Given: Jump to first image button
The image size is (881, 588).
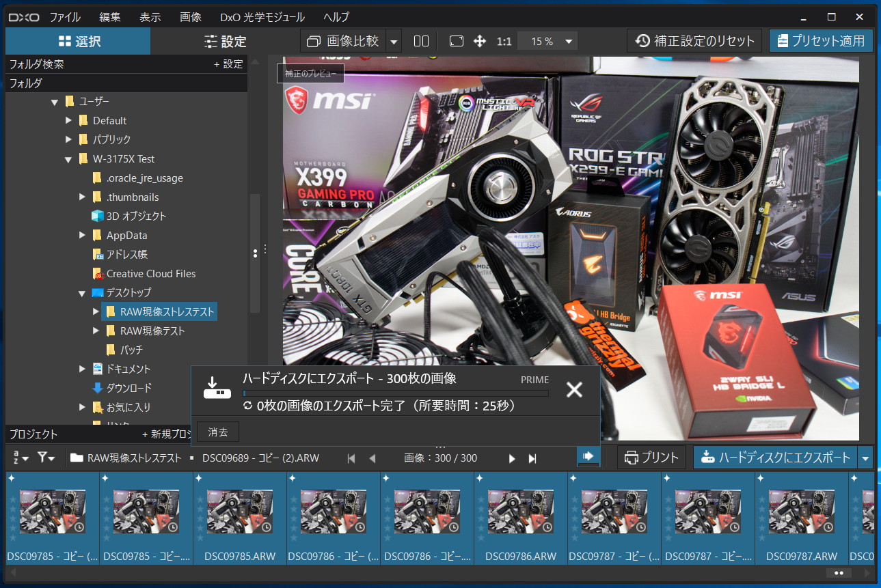Looking at the screenshot, I should tap(351, 458).
